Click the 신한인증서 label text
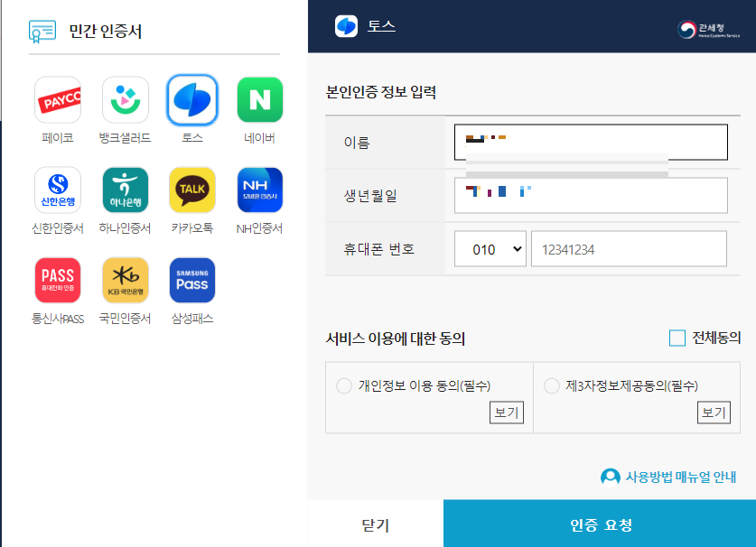756x547 pixels. pos(58,228)
